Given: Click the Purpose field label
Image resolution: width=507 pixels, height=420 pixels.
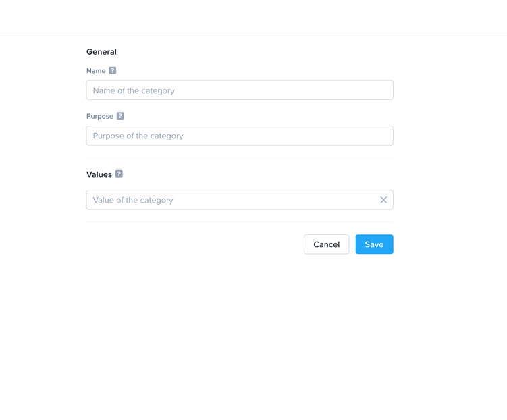Looking at the screenshot, I should pyautogui.click(x=100, y=116).
